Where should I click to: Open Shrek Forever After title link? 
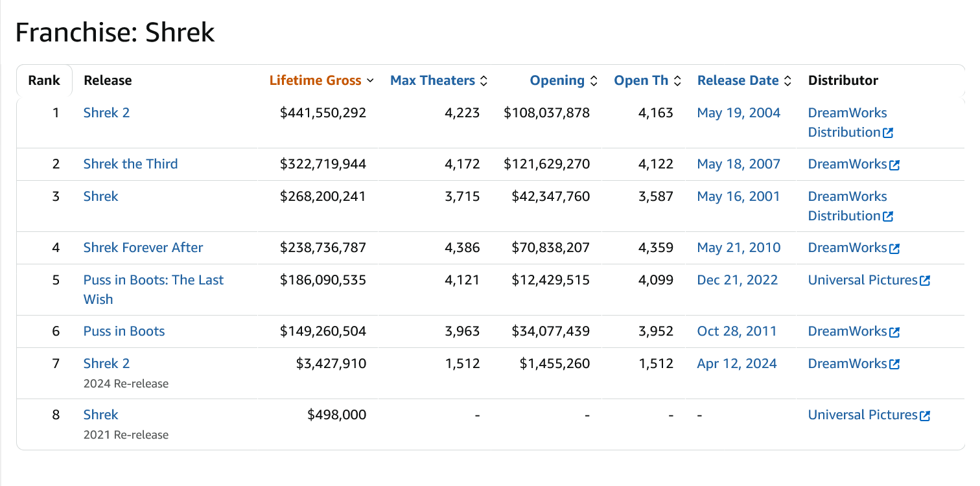tap(143, 248)
